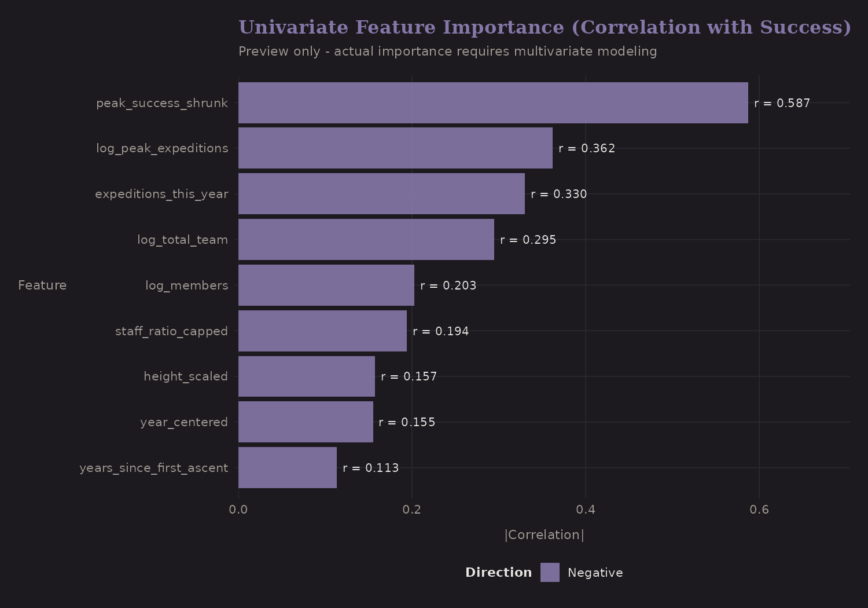Click the expeditions_this_year bar
The height and width of the screenshot is (608, 868).
(x=382, y=194)
